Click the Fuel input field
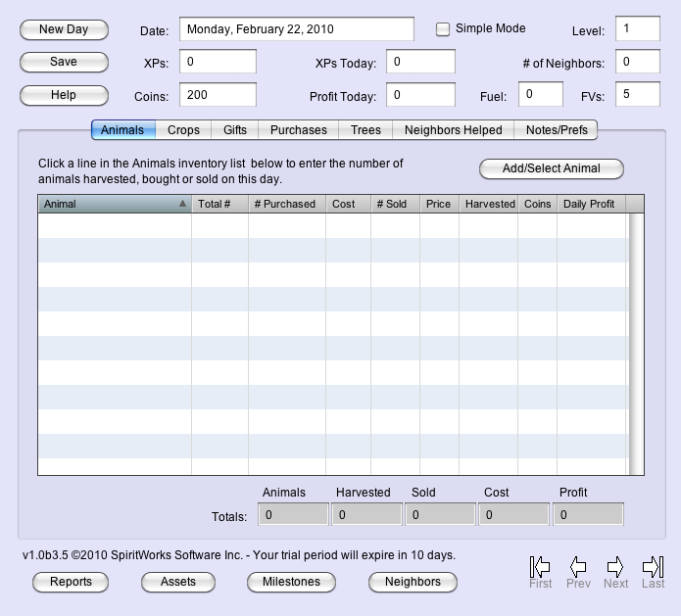Screen dimensions: 681x616 tap(541, 94)
